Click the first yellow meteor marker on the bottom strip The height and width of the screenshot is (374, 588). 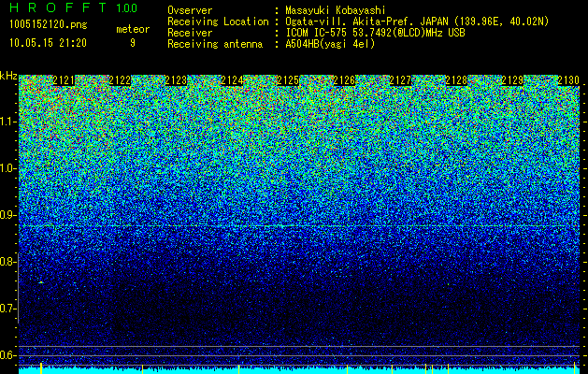coord(41,368)
